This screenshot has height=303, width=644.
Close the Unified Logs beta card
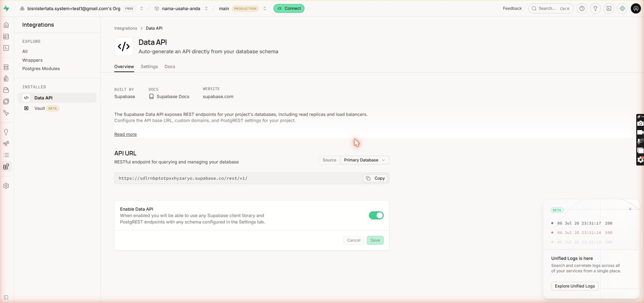pyautogui.click(x=630, y=209)
